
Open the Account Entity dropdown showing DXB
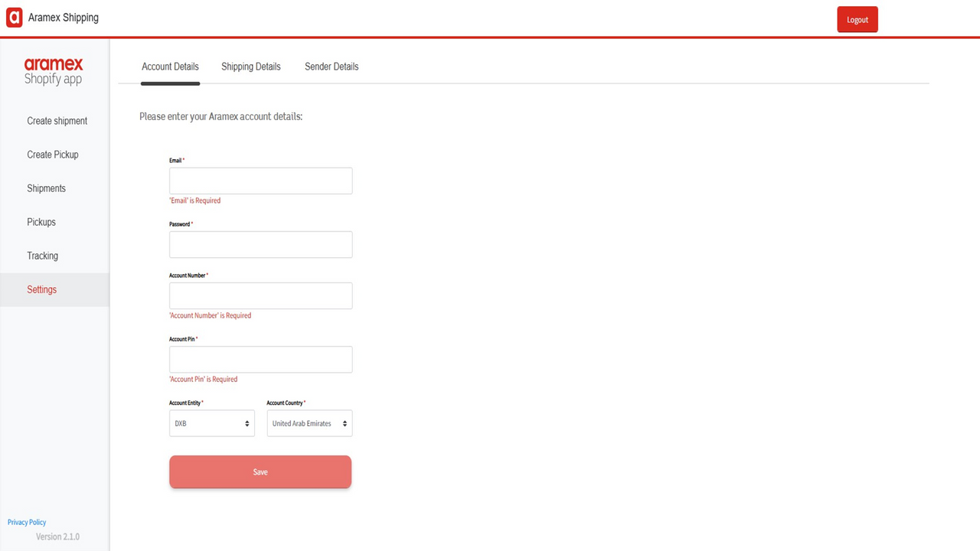tap(211, 422)
